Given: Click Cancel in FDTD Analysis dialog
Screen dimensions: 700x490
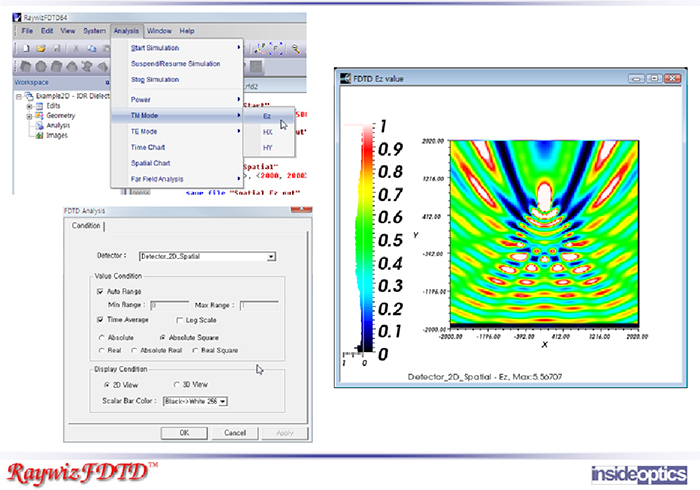Looking at the screenshot, I should [235, 433].
